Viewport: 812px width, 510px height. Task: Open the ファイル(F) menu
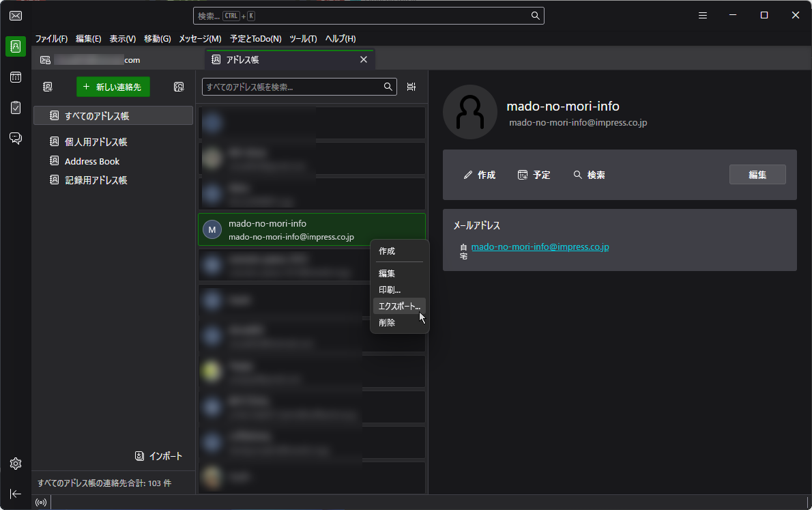coord(51,38)
